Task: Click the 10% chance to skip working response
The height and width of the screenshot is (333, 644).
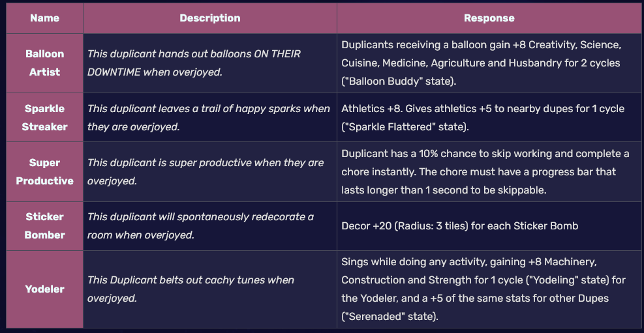Action: pyautogui.click(x=485, y=154)
